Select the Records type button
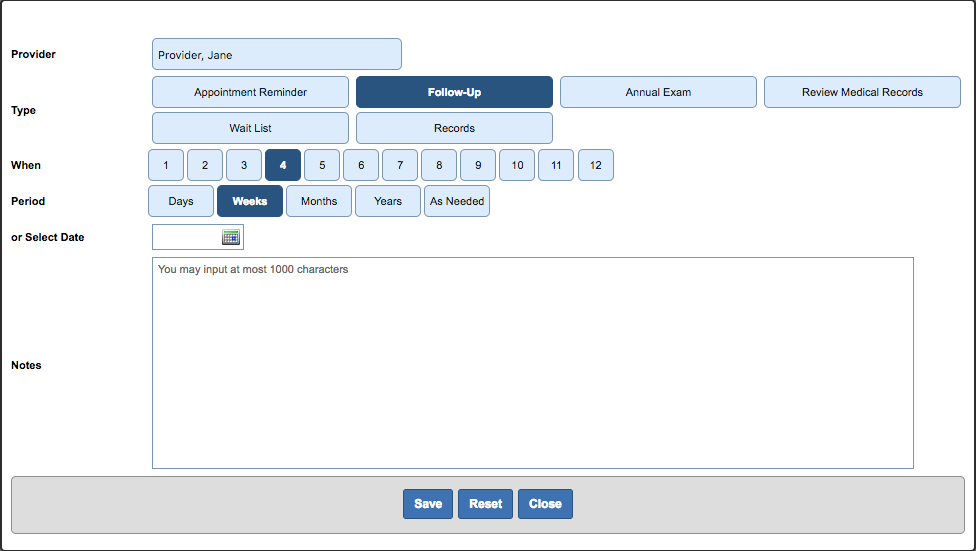Viewport: 976px width, 551px height. tap(454, 128)
